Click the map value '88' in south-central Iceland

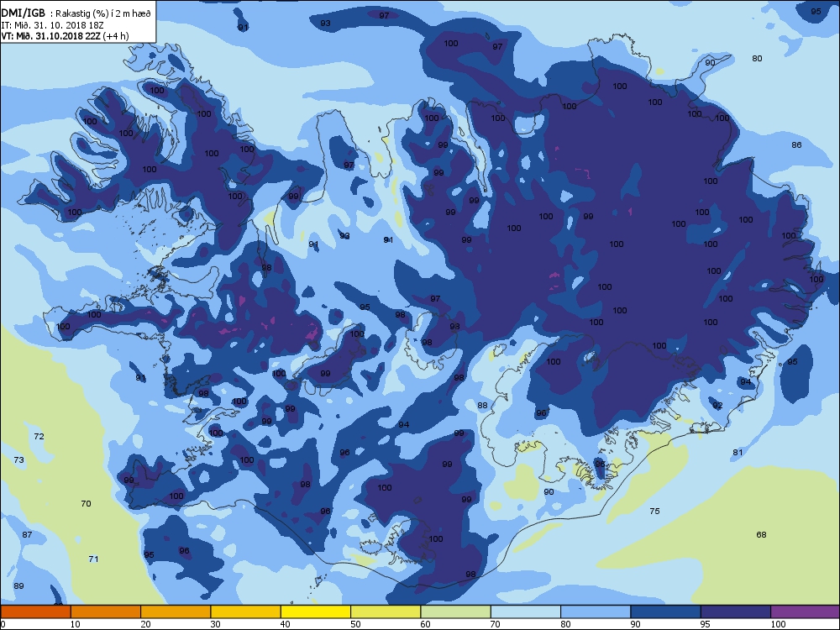coord(483,406)
